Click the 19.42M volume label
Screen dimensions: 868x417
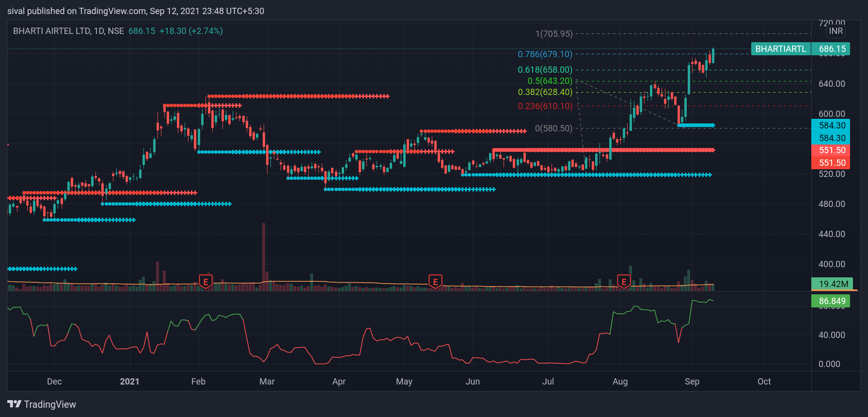coord(833,284)
